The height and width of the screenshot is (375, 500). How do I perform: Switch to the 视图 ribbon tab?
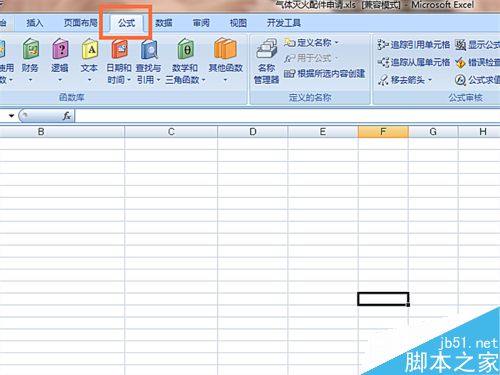pyautogui.click(x=238, y=23)
